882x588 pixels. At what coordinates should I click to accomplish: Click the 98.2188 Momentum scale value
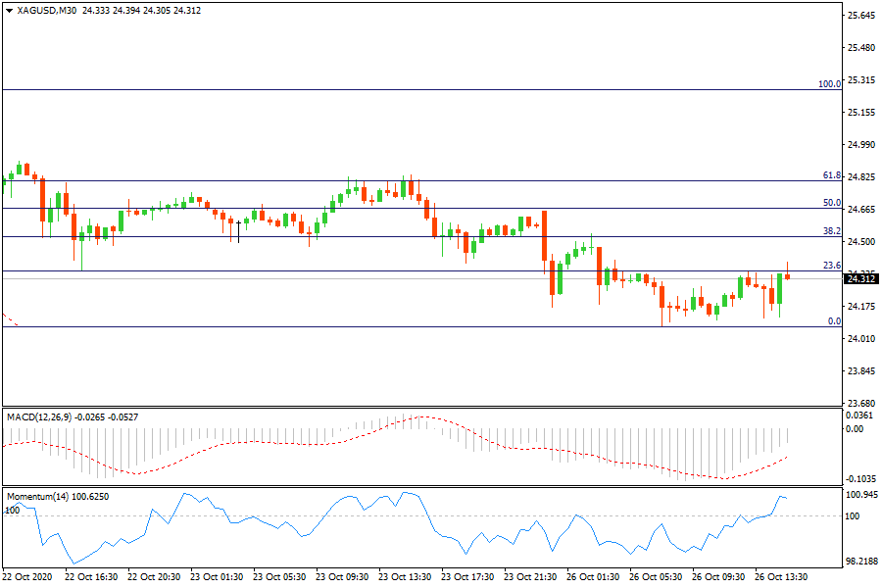point(860,562)
